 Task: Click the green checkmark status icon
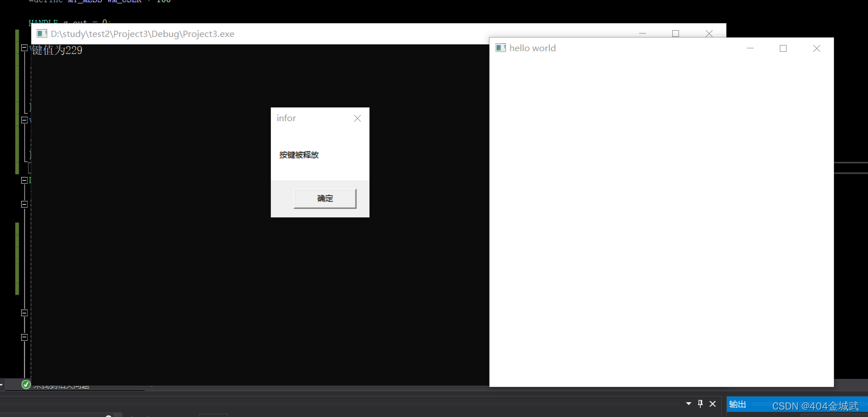coord(26,385)
